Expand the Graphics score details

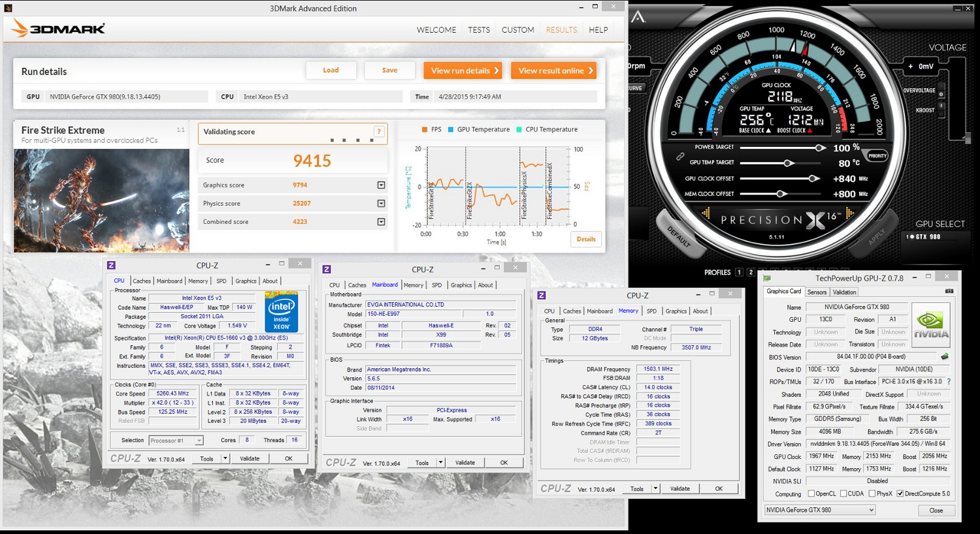(x=381, y=185)
